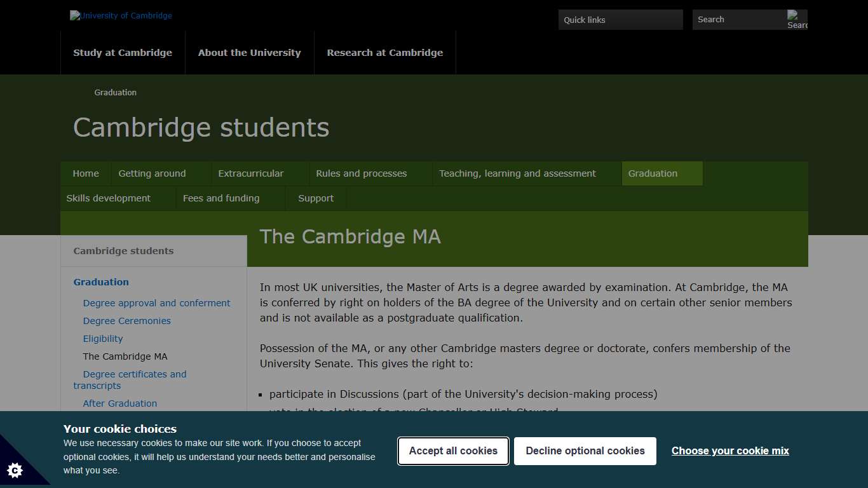Viewport: 868px width, 488px height.
Task: Select the "Rules and processes" tab
Action: [361, 173]
